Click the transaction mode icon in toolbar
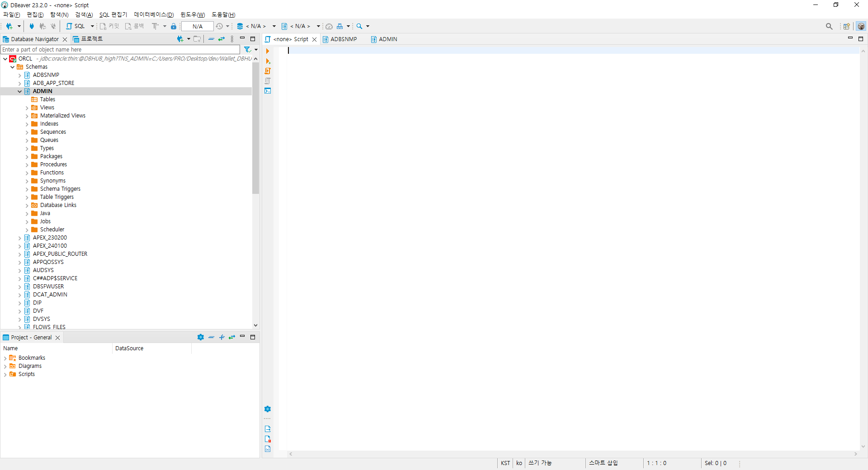 tap(155, 26)
